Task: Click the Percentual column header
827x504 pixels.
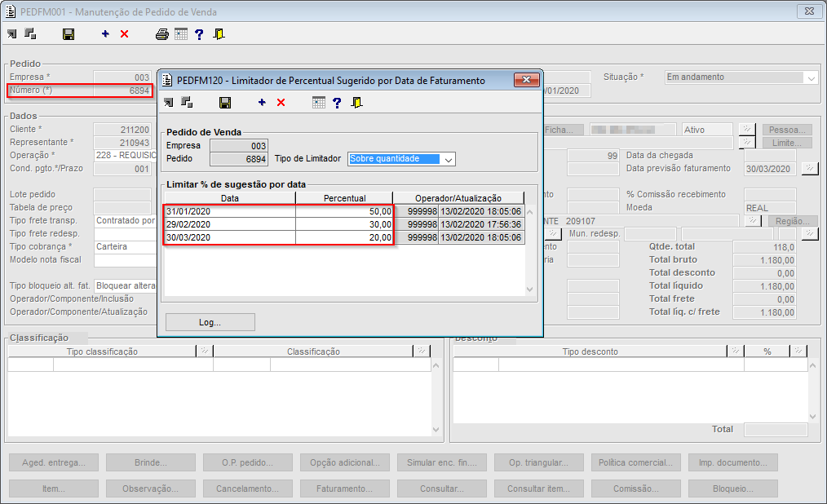Action: pyautogui.click(x=343, y=198)
